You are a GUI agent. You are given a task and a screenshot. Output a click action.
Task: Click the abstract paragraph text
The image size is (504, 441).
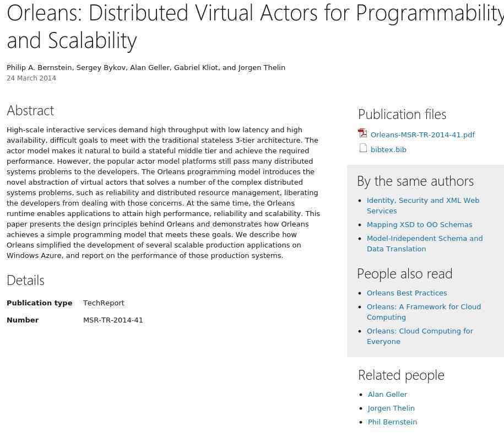[163, 193]
